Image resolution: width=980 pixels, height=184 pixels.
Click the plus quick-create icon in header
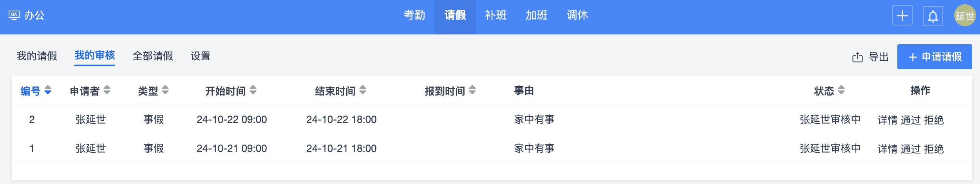tap(902, 16)
